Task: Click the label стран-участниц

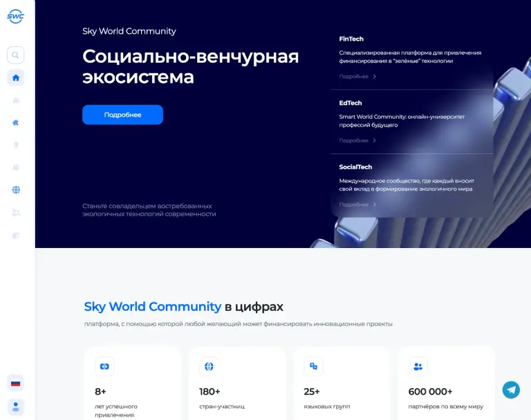Action: click(222, 406)
